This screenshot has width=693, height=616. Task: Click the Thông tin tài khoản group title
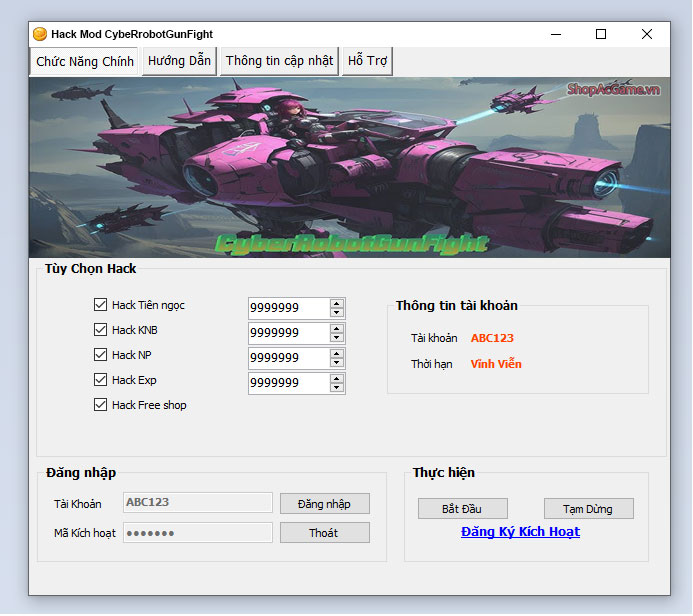tap(457, 306)
